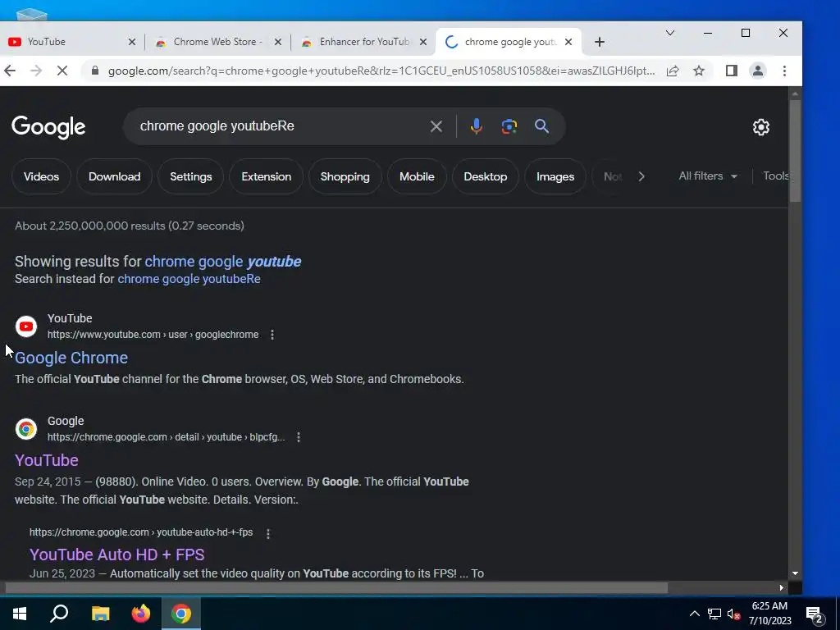Open tab search dropdown arrow
The height and width of the screenshot is (630, 840).
[669, 33]
